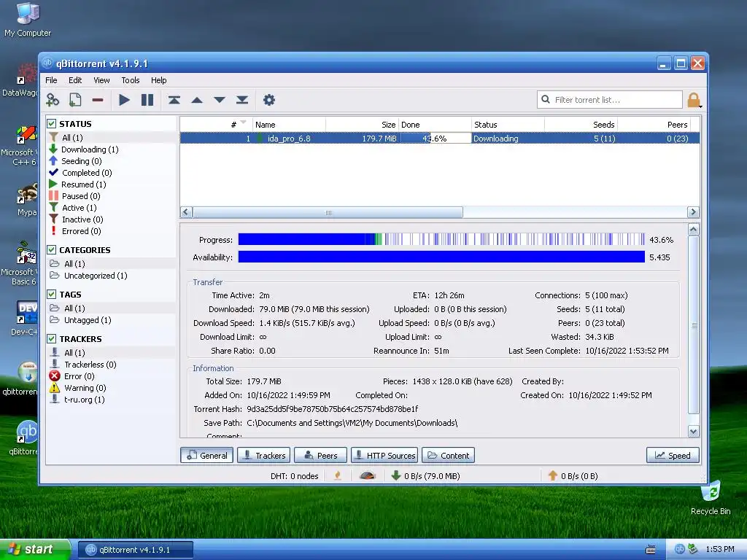Open the Windows Start menu
Viewport: 747px width, 560px height.
(35, 549)
